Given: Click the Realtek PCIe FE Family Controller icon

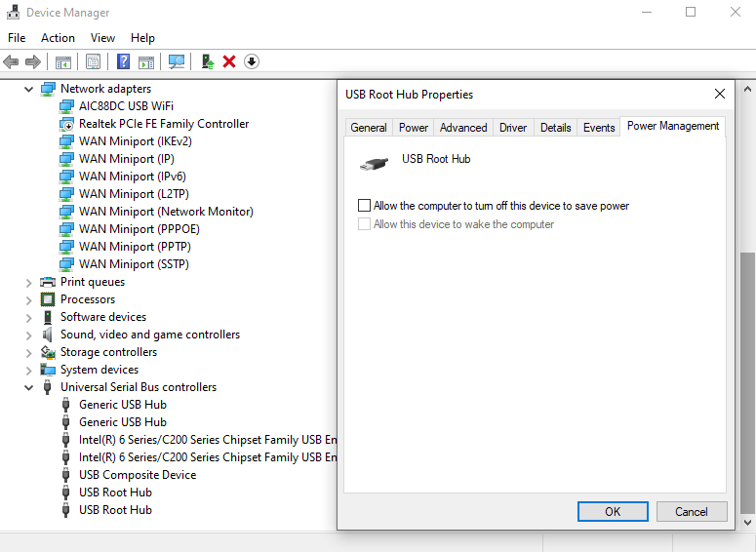Looking at the screenshot, I should point(66,124).
